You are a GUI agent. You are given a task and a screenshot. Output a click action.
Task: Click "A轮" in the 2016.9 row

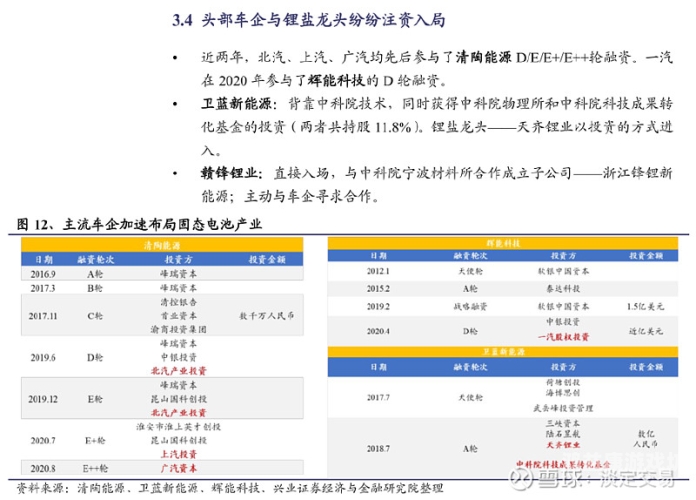point(95,274)
